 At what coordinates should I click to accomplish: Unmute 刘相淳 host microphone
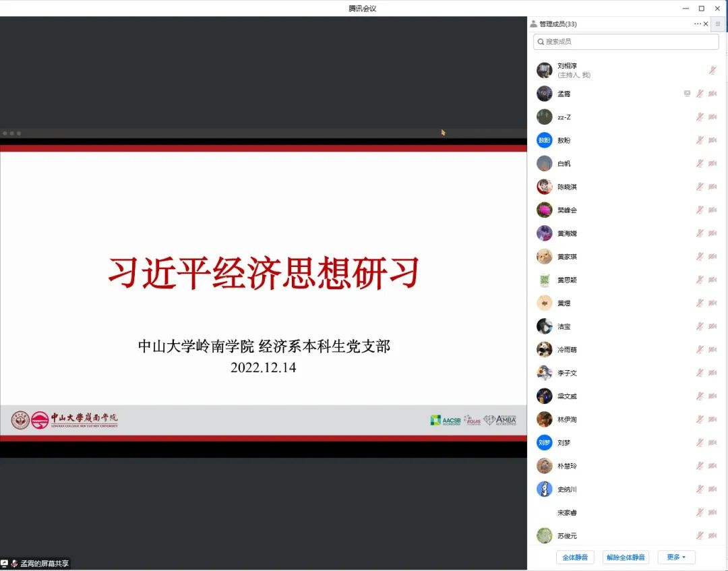[712, 70]
